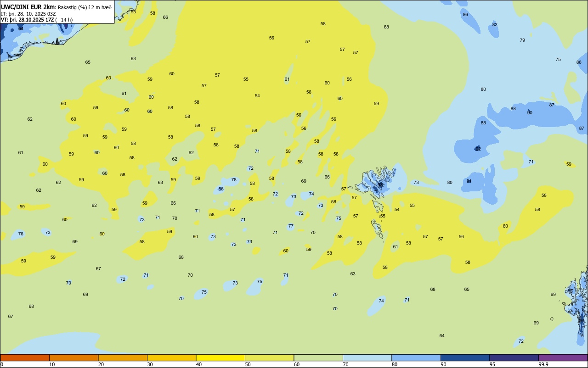Click the humidity value 77 on the map
This screenshot has width=588, height=368.
point(291,226)
